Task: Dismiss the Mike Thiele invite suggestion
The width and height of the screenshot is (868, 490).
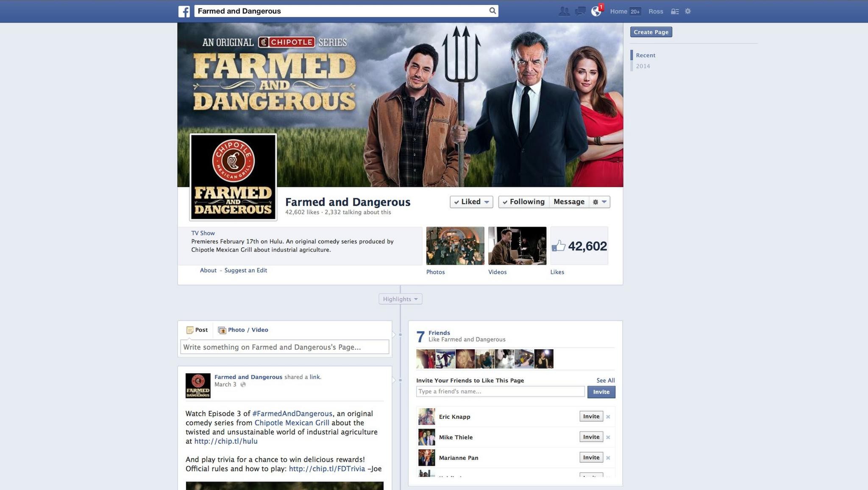Action: pyautogui.click(x=608, y=437)
